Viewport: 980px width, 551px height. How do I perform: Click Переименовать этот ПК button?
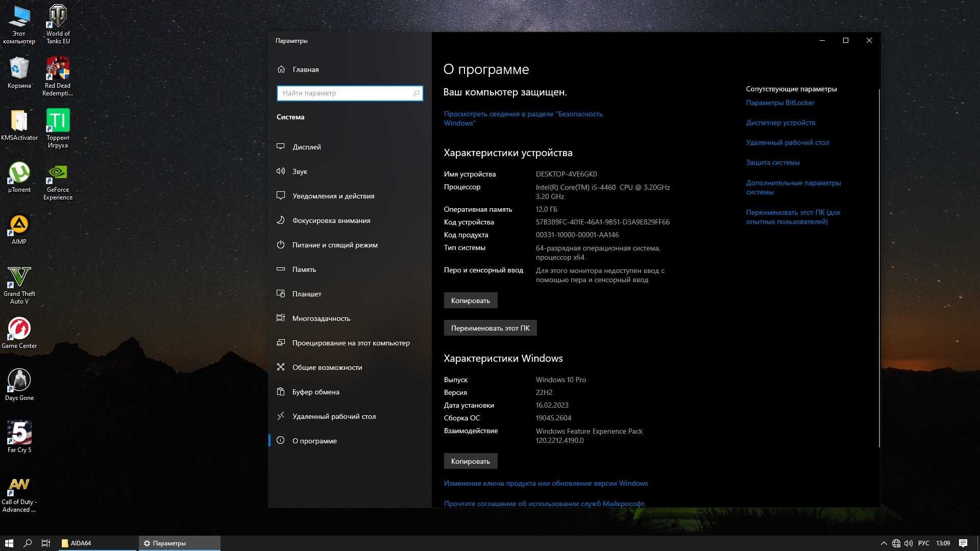[x=490, y=328]
